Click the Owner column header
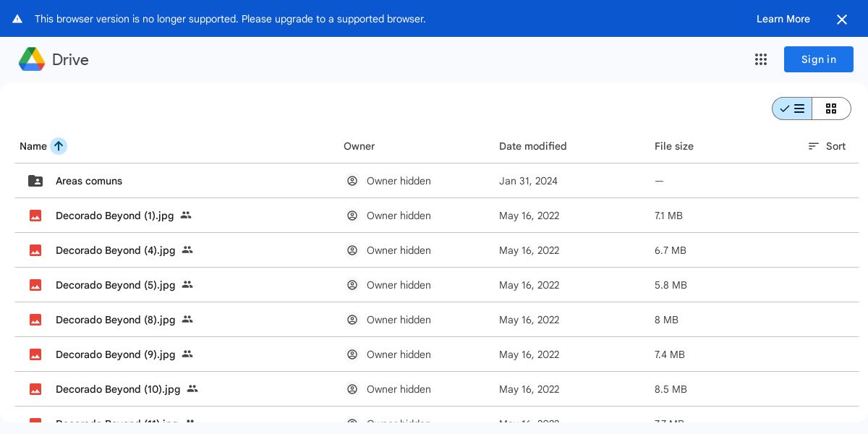 pyautogui.click(x=359, y=146)
